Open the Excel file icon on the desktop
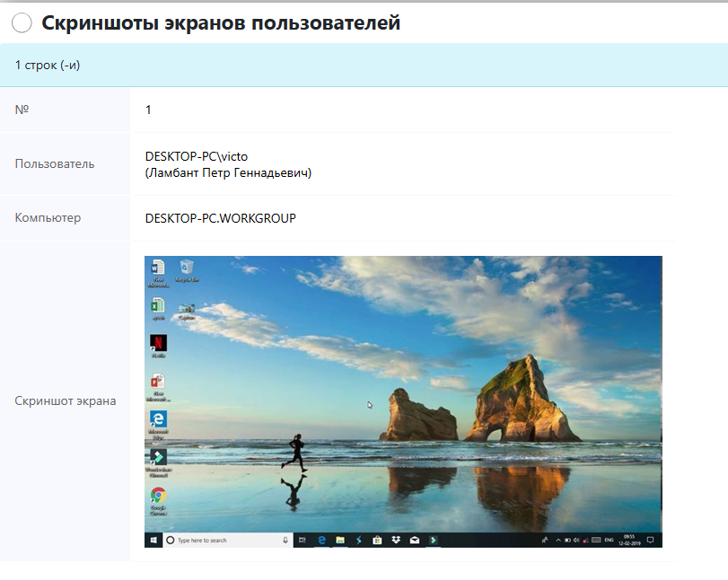This screenshot has width=728, height=580. tap(158, 306)
